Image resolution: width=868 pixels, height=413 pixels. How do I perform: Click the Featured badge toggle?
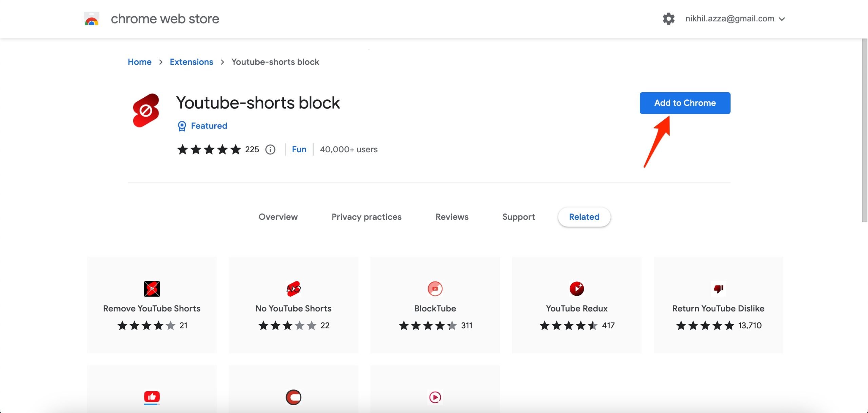202,126
